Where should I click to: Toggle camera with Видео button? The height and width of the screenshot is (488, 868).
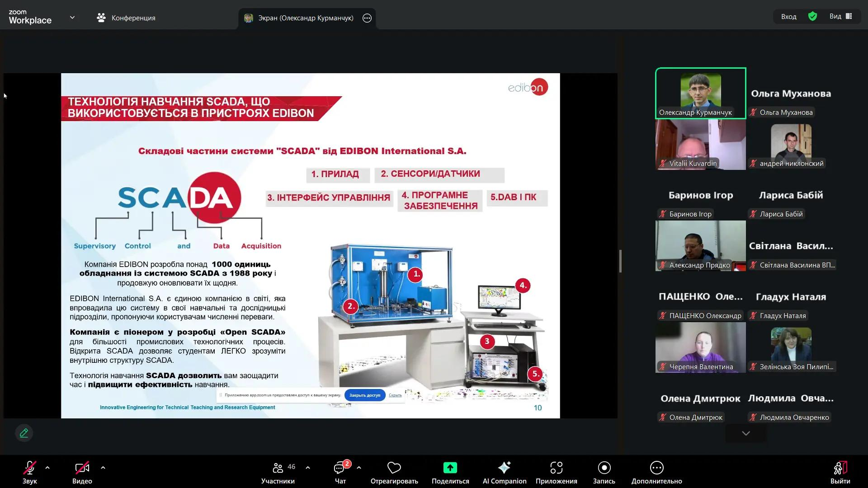(82, 469)
